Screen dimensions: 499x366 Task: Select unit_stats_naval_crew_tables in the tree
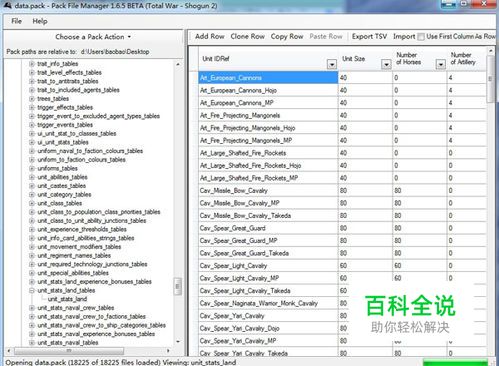[x=76, y=308]
